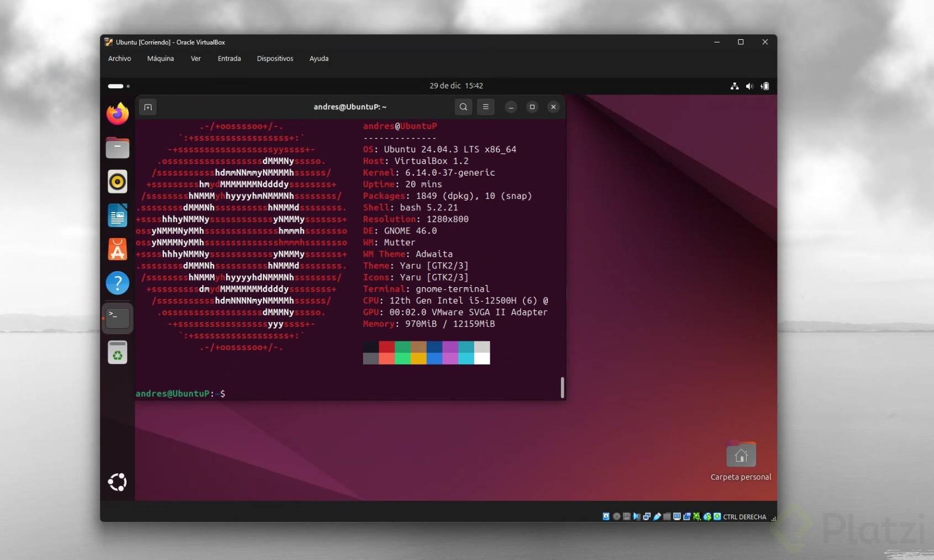
Task: Open Rhythmbox music player in the dock
Action: point(117,182)
